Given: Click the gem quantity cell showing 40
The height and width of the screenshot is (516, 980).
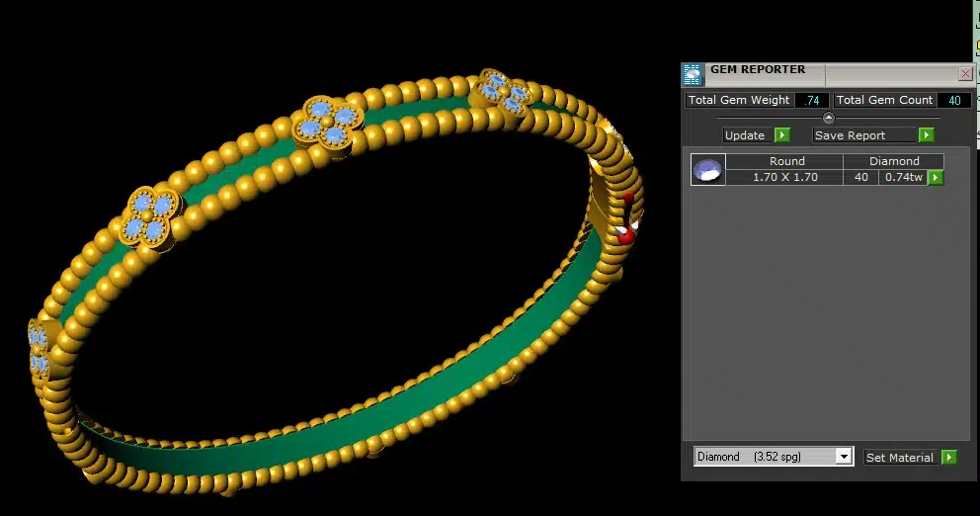Looking at the screenshot, I should point(860,178).
